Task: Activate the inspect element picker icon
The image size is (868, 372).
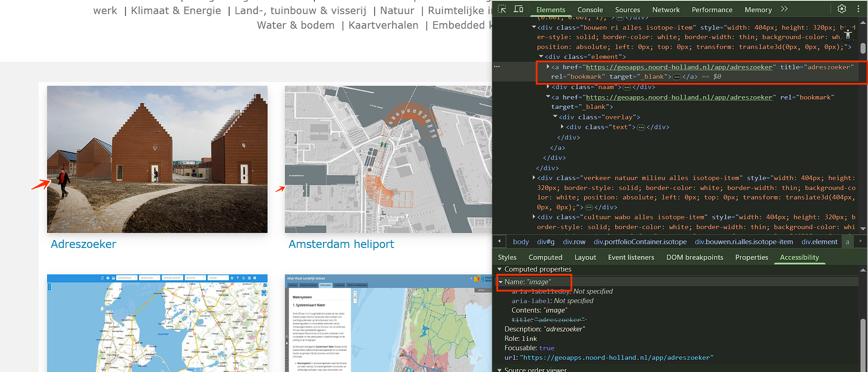Action: [502, 9]
